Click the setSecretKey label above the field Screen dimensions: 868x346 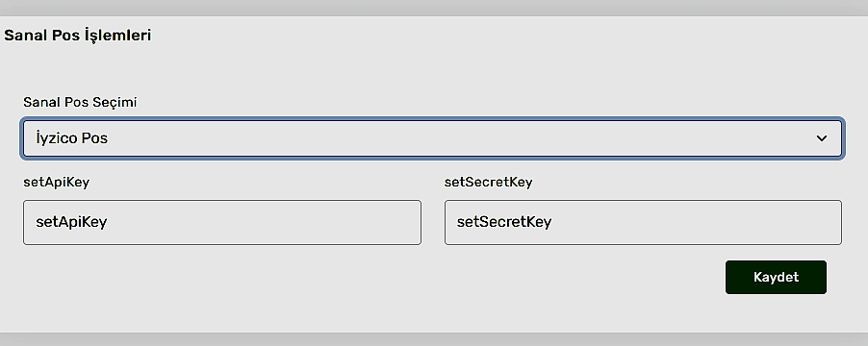pyautogui.click(x=488, y=183)
